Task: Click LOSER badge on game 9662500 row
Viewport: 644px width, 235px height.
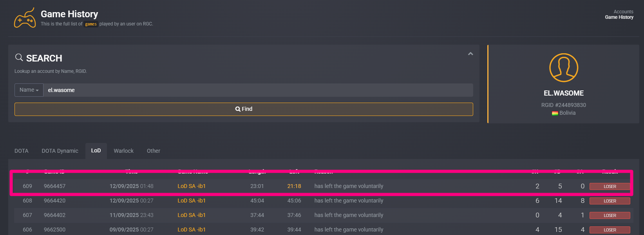Action: tap(610, 230)
